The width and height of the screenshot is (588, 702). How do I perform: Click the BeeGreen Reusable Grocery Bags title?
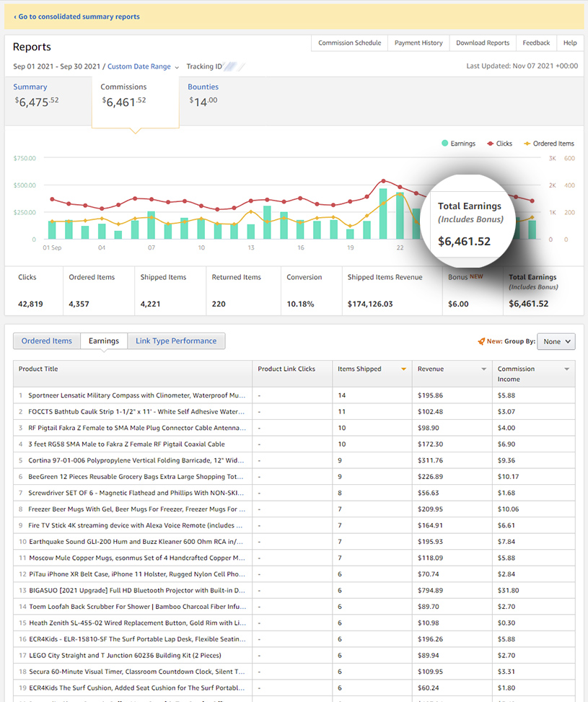tap(136, 476)
